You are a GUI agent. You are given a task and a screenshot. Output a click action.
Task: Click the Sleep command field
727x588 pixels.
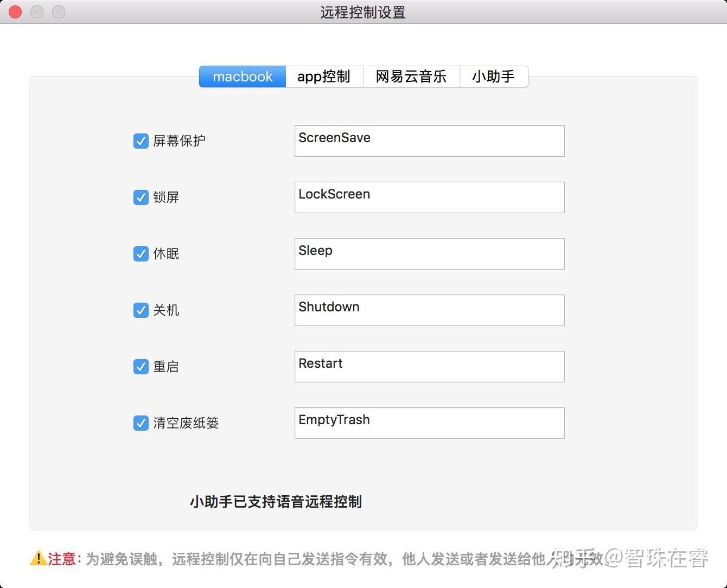[x=429, y=254]
